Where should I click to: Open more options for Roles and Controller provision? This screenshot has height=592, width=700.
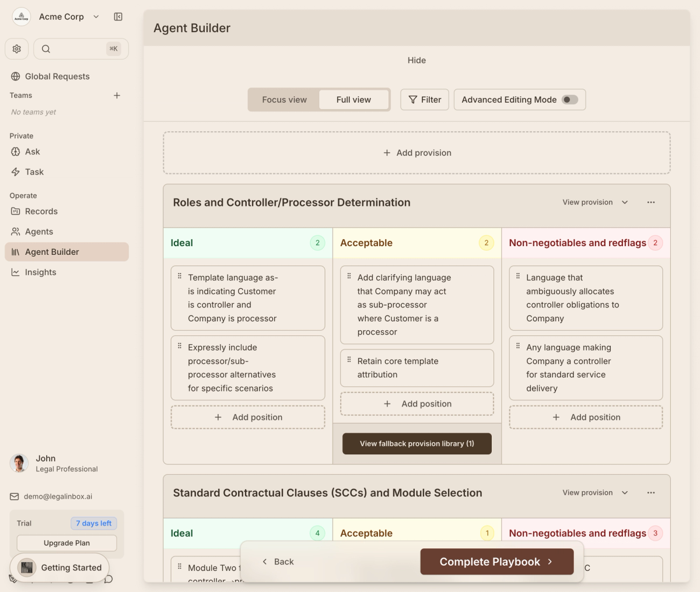coord(651,202)
